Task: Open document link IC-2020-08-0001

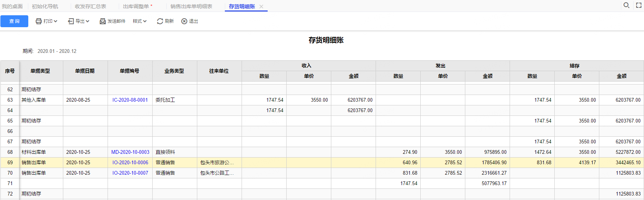Action: (x=130, y=100)
